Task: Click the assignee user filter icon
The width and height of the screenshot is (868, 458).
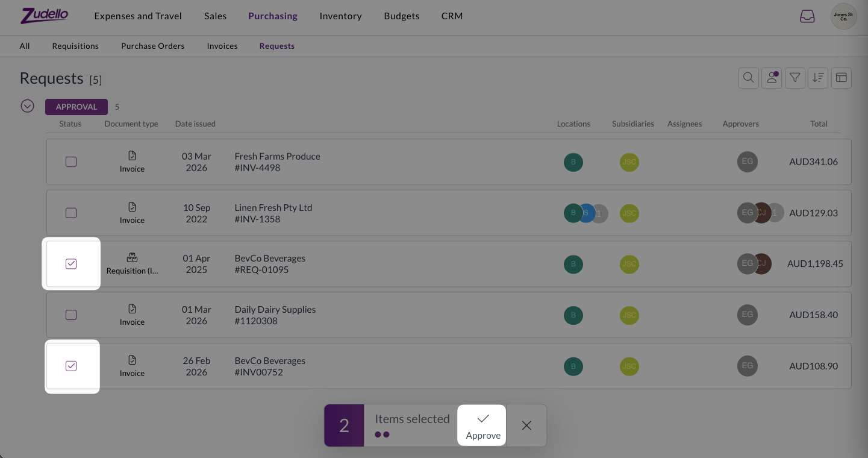Action: click(772, 78)
